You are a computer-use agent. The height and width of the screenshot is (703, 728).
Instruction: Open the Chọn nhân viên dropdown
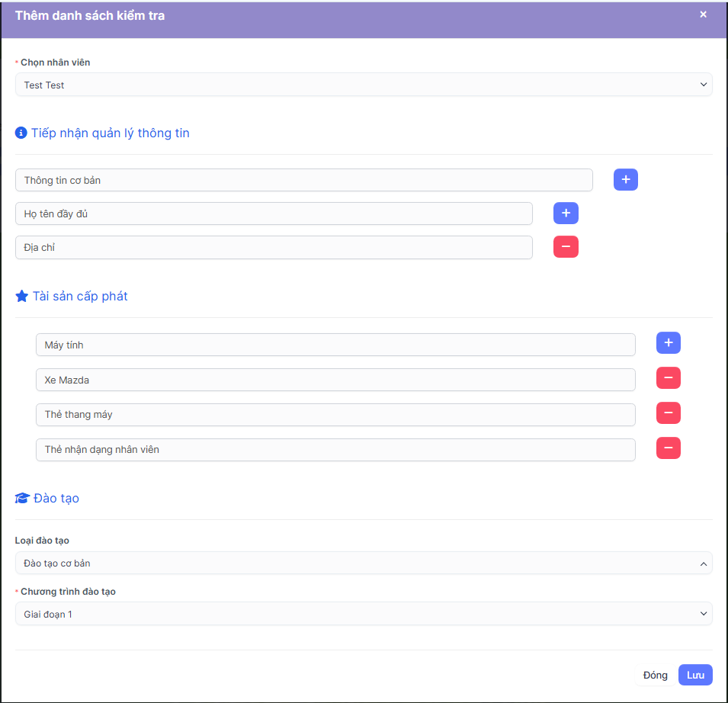(x=364, y=85)
